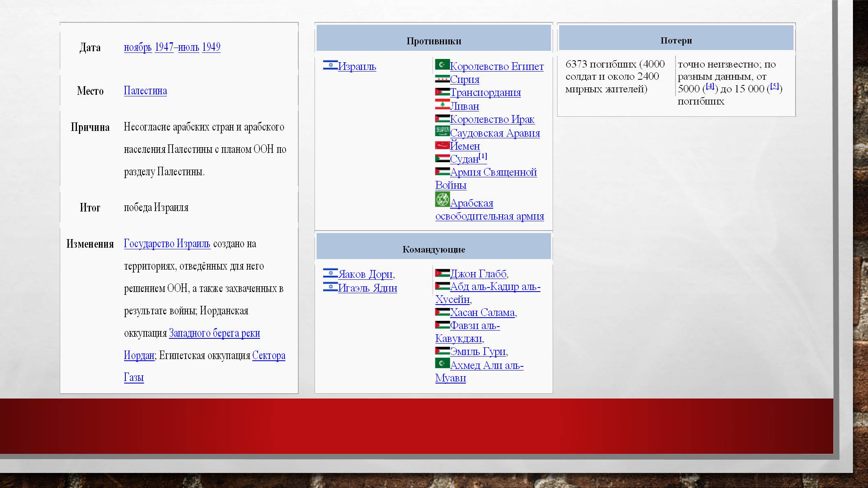Viewport: 868px width, 488px height.
Task: Click footnote [4] in the Потери table
Action: coord(710,86)
